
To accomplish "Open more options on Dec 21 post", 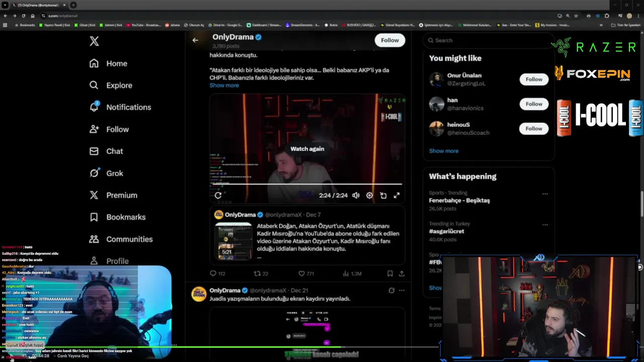I will tap(401, 290).
